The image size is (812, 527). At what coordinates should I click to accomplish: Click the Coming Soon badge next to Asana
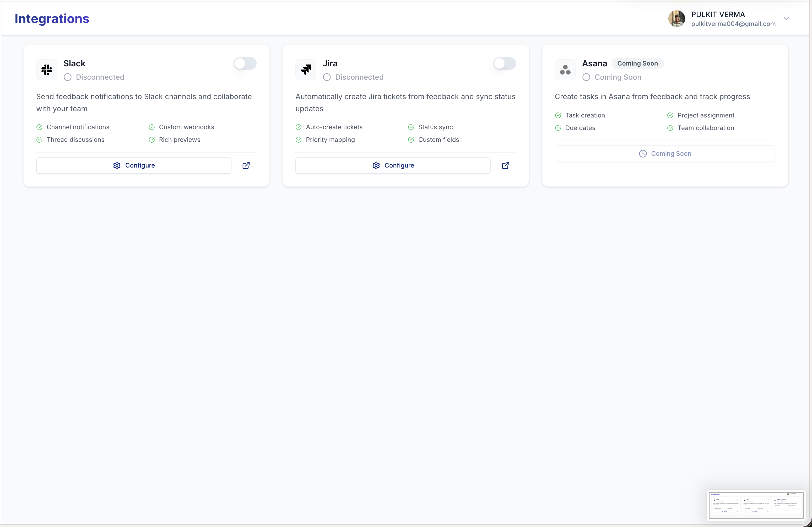coord(638,63)
